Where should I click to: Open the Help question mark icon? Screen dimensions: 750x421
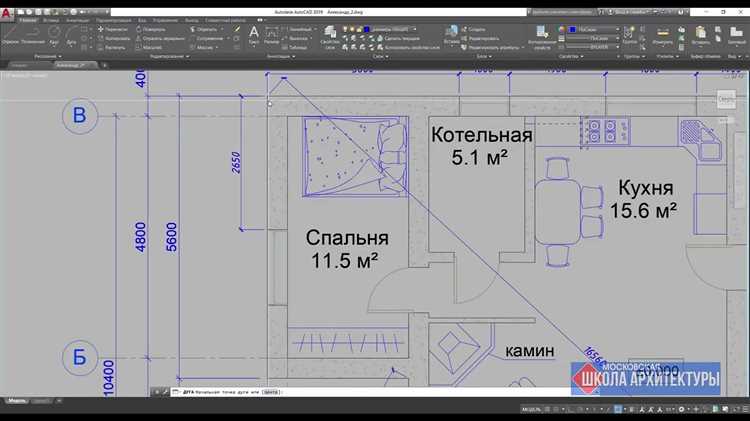[x=681, y=12]
